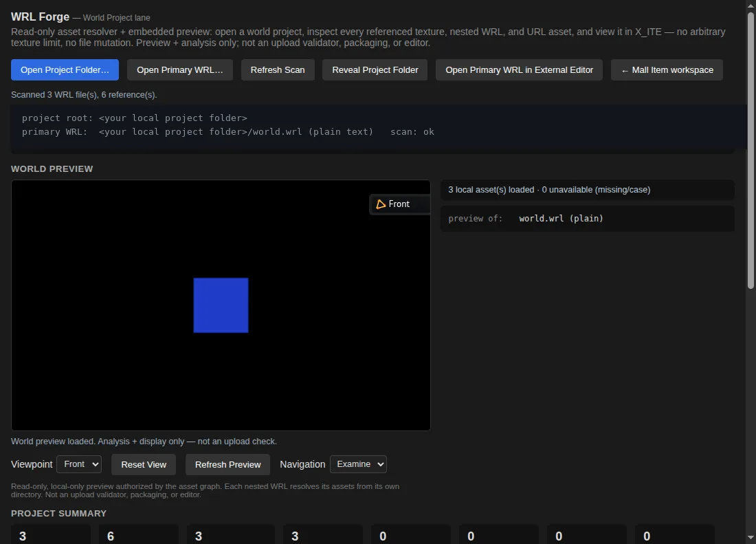Click the viewpoint icon beside Front in the preview
The height and width of the screenshot is (544, 756).
[x=381, y=204]
